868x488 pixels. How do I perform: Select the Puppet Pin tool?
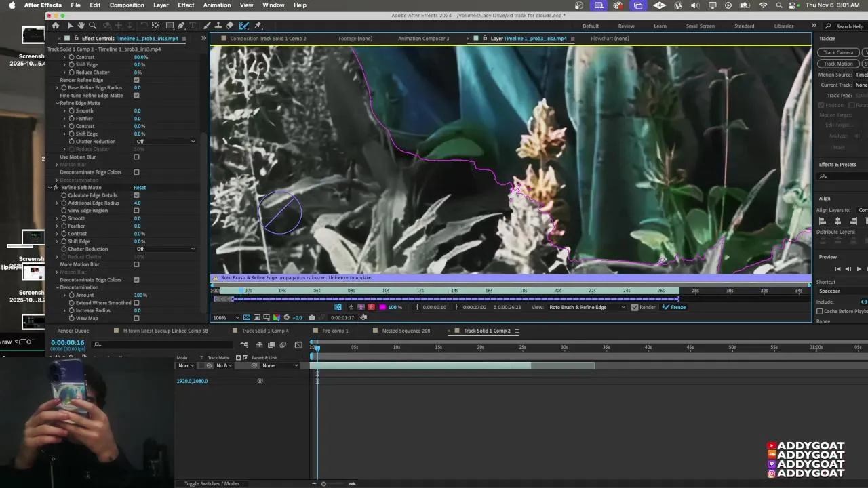click(x=258, y=26)
